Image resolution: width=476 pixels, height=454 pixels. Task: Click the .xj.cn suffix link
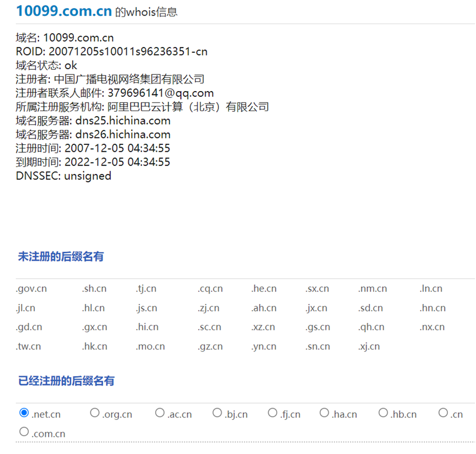tap(369, 346)
